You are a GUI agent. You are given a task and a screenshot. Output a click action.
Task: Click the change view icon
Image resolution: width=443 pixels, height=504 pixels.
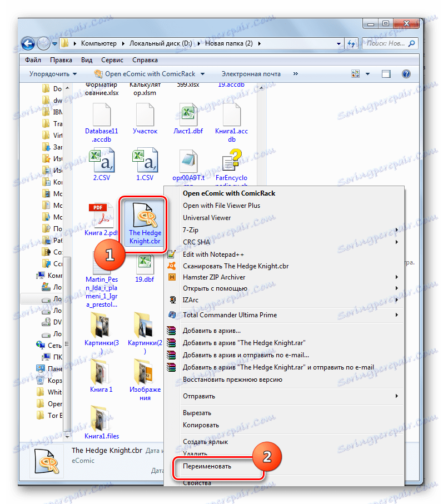coord(356,74)
